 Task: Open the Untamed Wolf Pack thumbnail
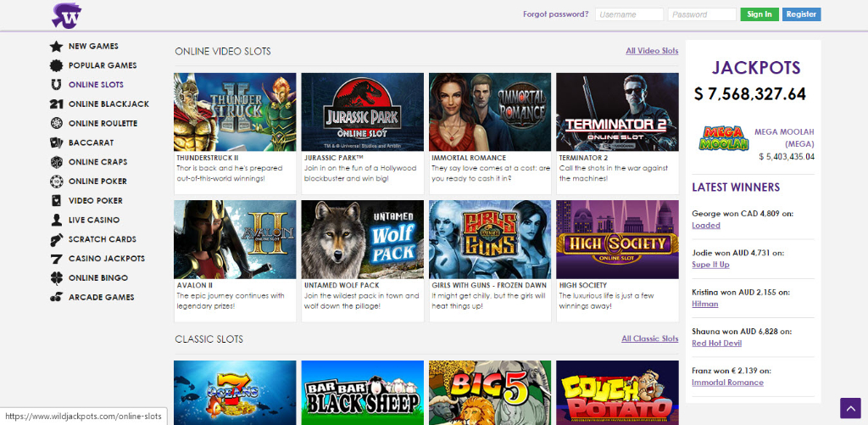point(363,239)
